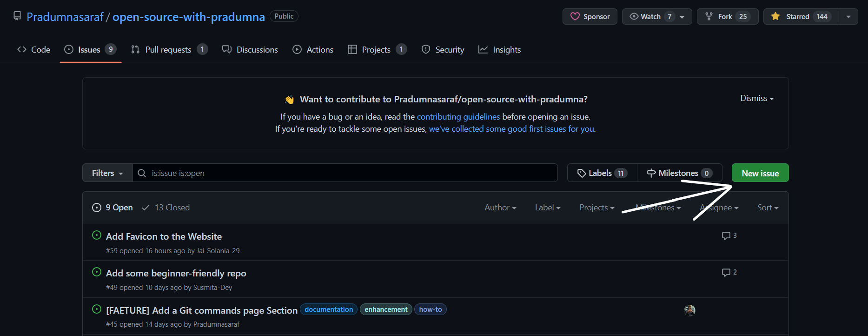Show the 9 Open issues
Image resolution: width=868 pixels, height=336 pixels.
tap(113, 208)
